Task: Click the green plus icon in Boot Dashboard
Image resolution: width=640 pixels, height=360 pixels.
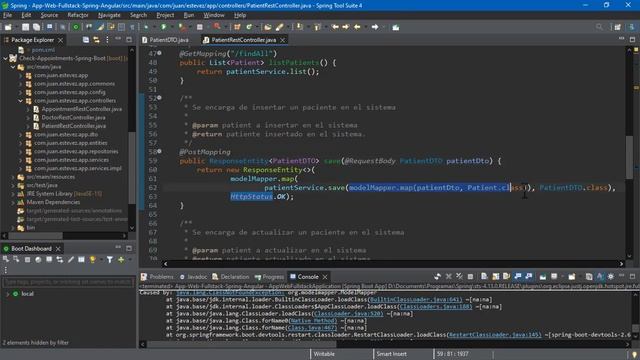Action: 121,260
